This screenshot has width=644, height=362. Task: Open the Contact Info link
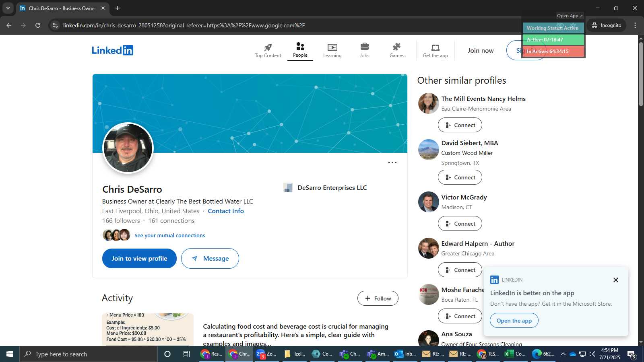point(226,211)
